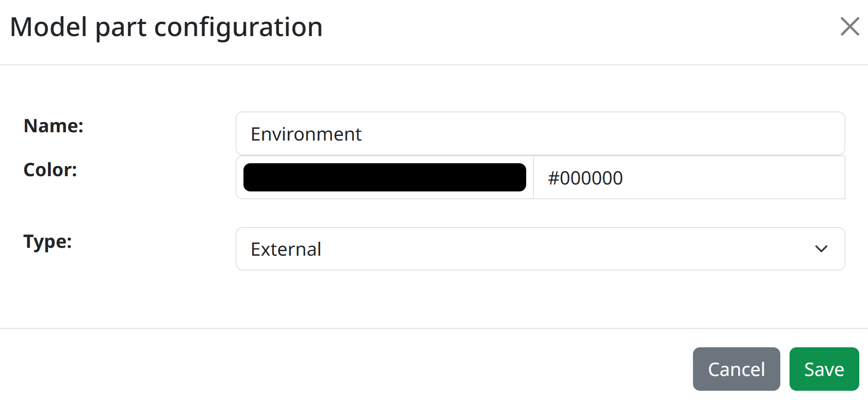This screenshot has height=400, width=868.
Task: Select the External value in the Type combo box
Action: coord(286,249)
